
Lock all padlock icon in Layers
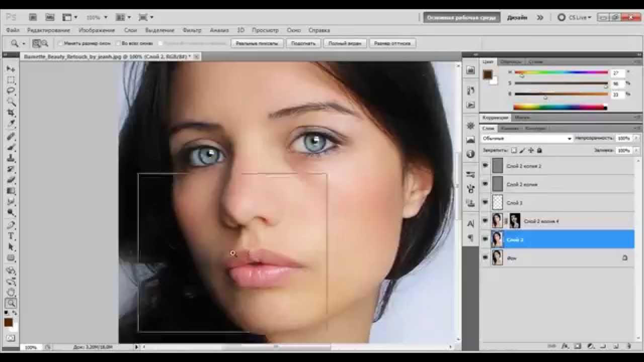[539, 150]
